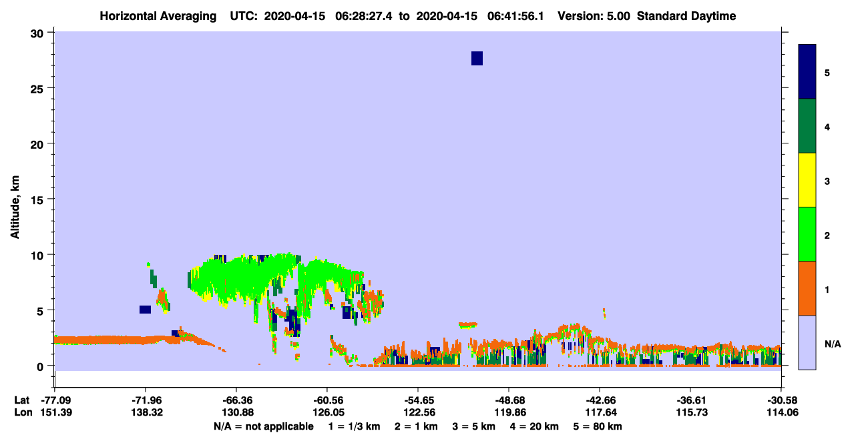Screen dimensions: 868x445
Task: Click latitude value -54.65
Action: tap(418, 400)
